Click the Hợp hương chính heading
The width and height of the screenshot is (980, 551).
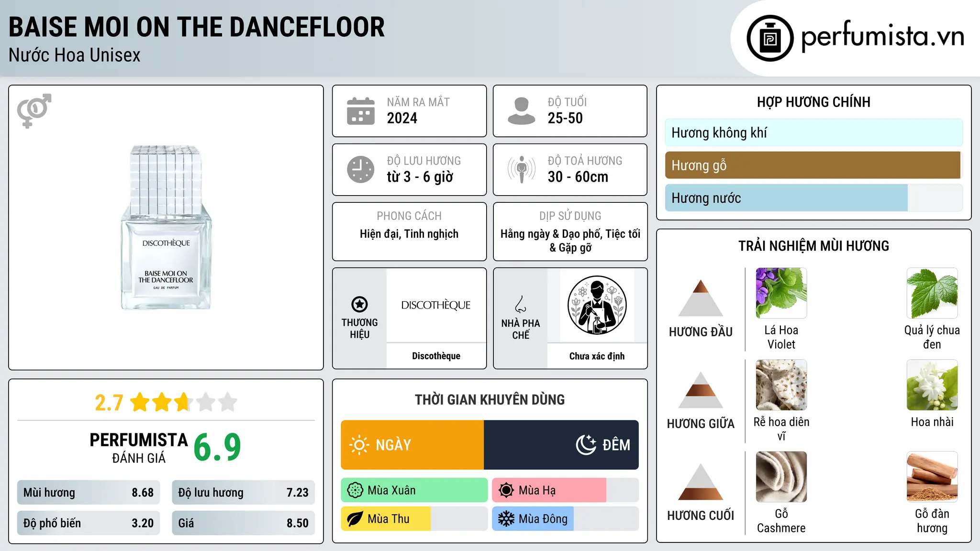[x=813, y=102]
